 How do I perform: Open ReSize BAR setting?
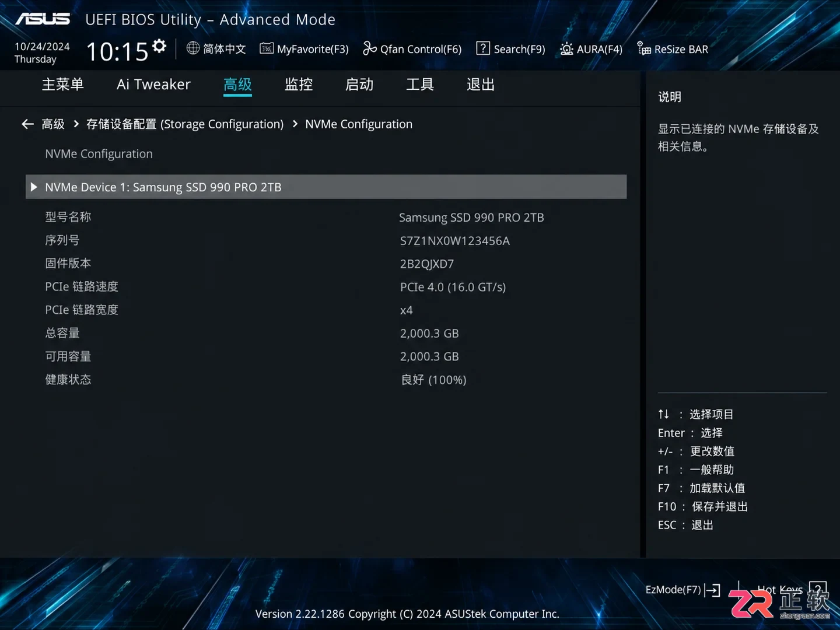(x=673, y=49)
